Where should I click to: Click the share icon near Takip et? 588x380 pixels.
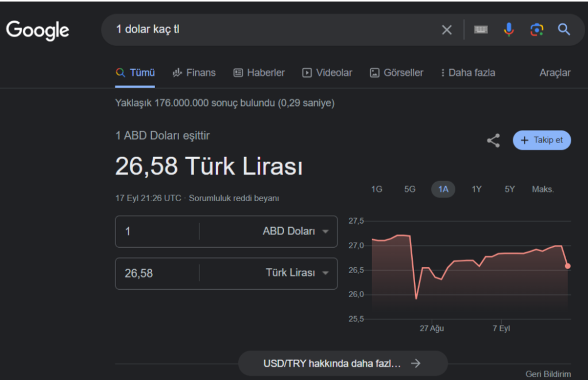point(493,140)
